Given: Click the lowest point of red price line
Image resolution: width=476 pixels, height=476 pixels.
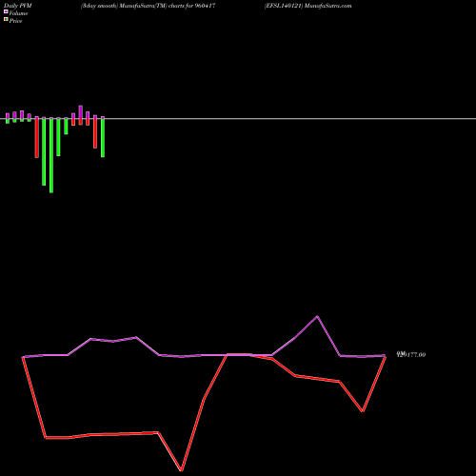Looking at the screenshot, I should click(181, 470).
